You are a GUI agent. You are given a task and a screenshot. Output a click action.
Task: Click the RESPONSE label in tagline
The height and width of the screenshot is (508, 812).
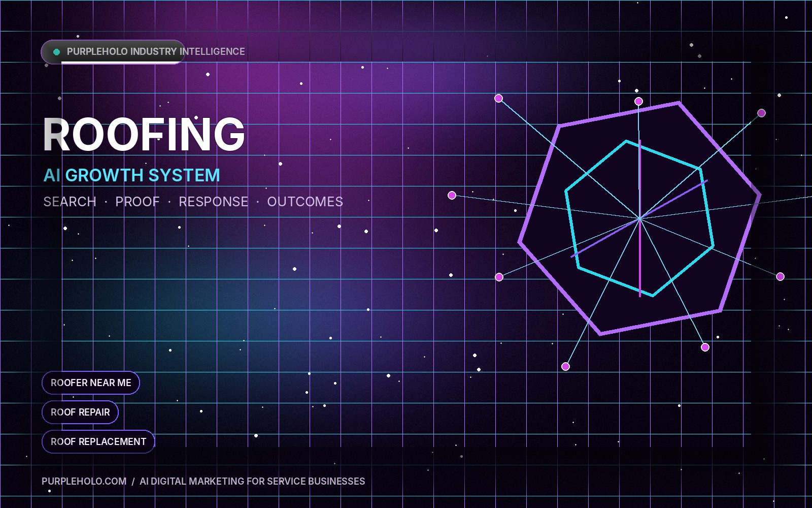coord(214,202)
